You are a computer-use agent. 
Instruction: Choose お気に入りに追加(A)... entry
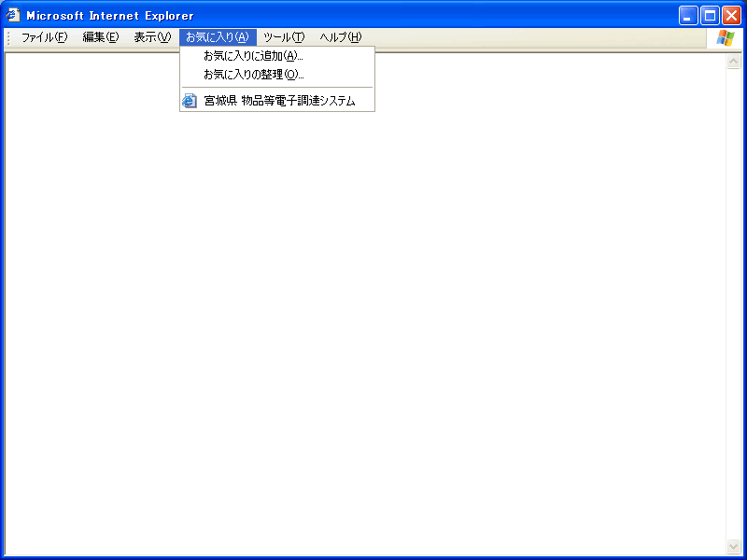coord(277,56)
